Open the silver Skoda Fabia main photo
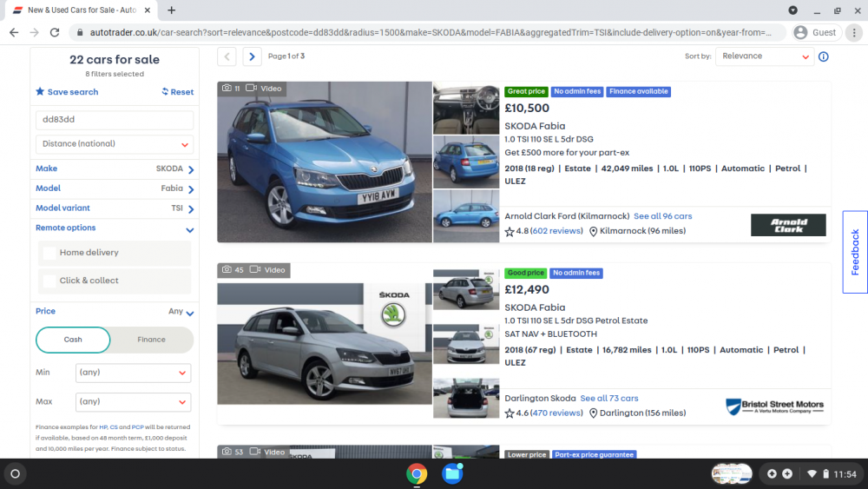The width and height of the screenshot is (868, 489). point(325,343)
